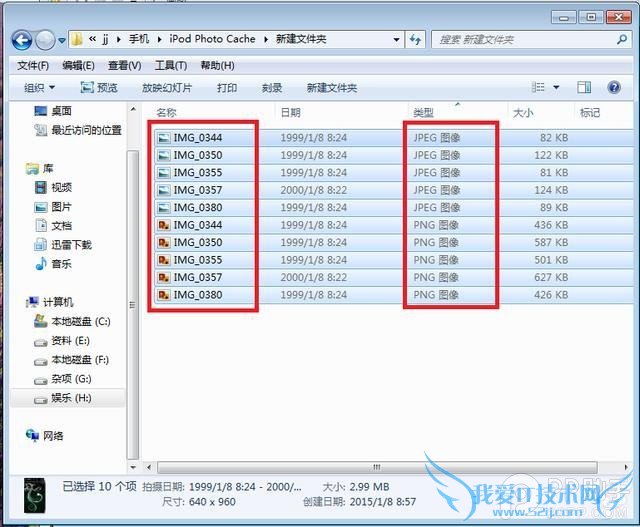Viewport: 640px width, 527px height.
Task: Open 库 in the navigation pane
Action: click(40, 168)
